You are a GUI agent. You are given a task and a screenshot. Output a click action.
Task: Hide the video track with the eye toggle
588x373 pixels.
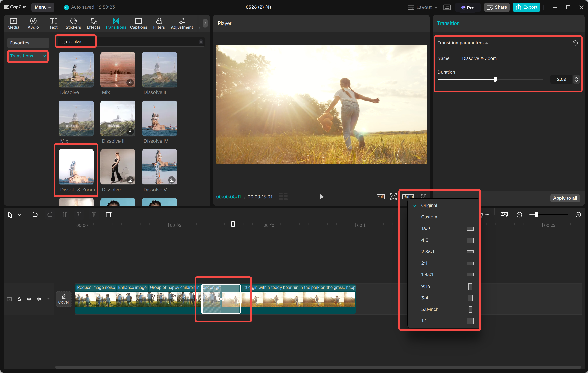pyautogui.click(x=29, y=299)
